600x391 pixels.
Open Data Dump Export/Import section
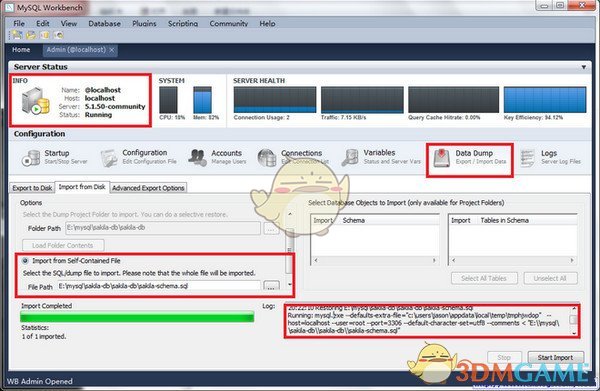coord(470,158)
